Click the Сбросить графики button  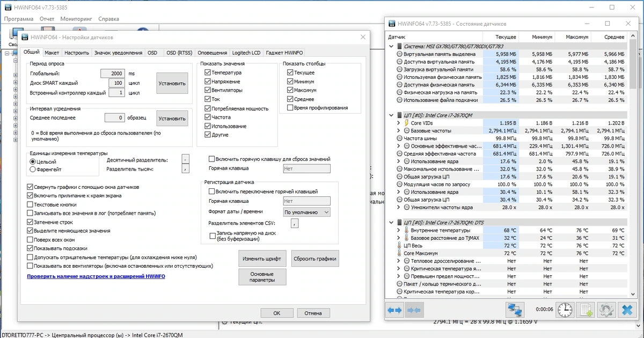(315, 259)
